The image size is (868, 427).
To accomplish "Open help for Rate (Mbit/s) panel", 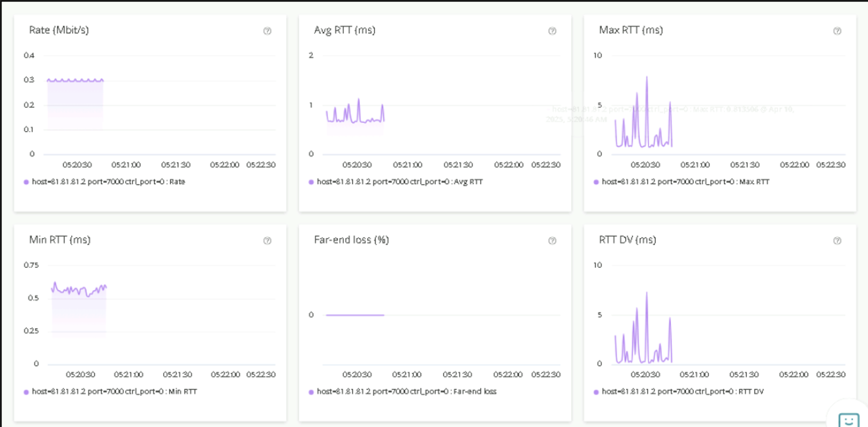I will (x=267, y=31).
